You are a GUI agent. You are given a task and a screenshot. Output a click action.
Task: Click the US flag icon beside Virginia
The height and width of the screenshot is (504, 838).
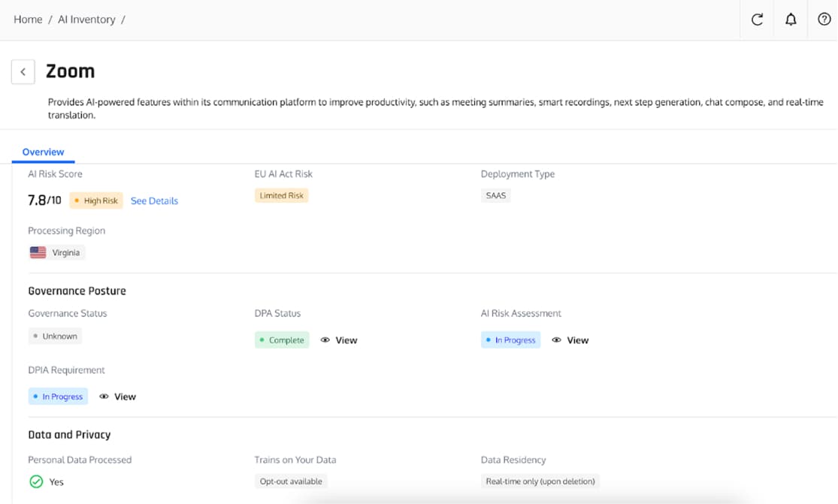[38, 252]
